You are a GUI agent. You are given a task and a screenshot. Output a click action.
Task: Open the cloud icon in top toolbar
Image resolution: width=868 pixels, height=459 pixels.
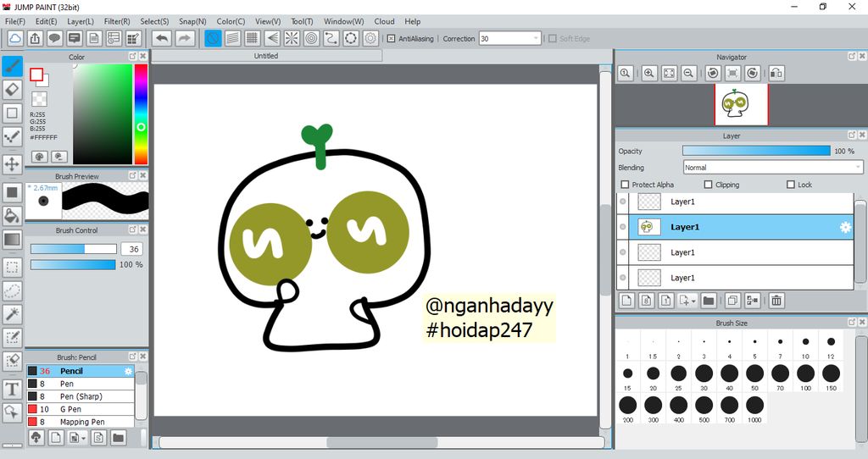click(x=15, y=39)
